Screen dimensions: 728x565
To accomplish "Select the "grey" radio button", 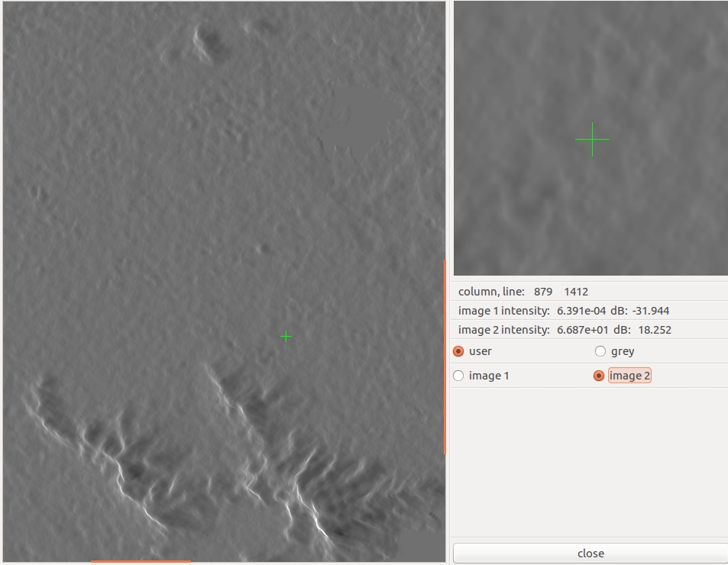I will click(x=600, y=351).
